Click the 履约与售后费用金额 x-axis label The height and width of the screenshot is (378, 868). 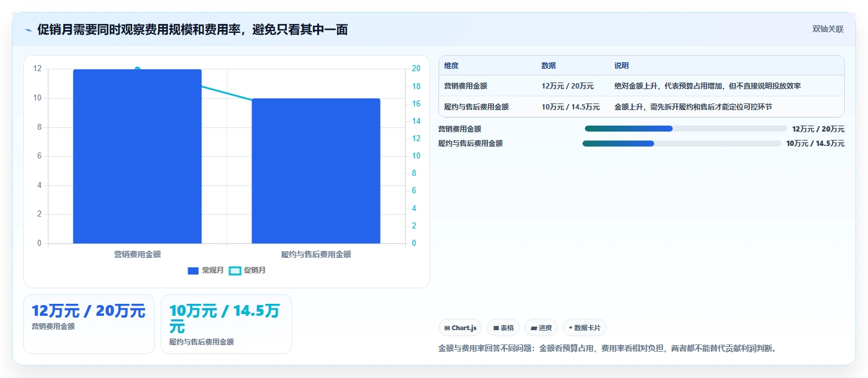tap(316, 254)
